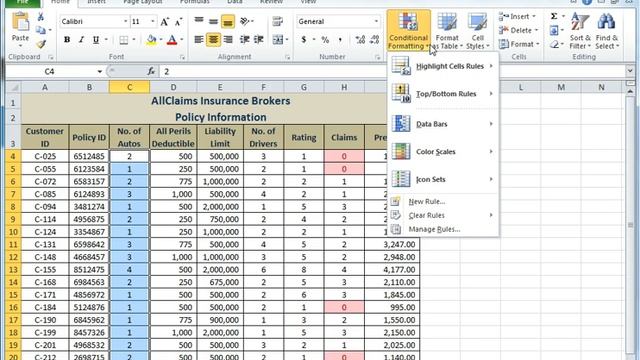Open the Font dialog launcher
The image size is (640, 360).
point(182,57)
